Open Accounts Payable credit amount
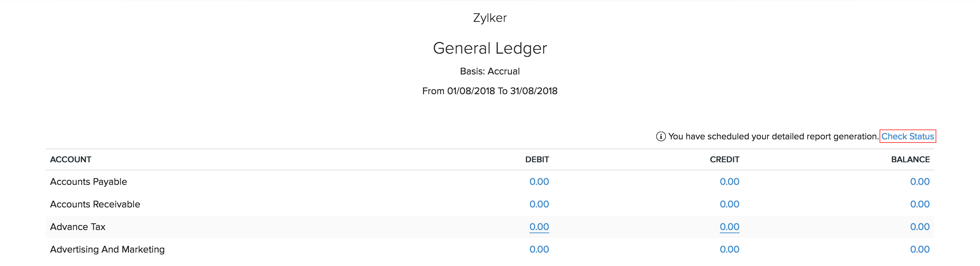980x266 pixels. 729,182
